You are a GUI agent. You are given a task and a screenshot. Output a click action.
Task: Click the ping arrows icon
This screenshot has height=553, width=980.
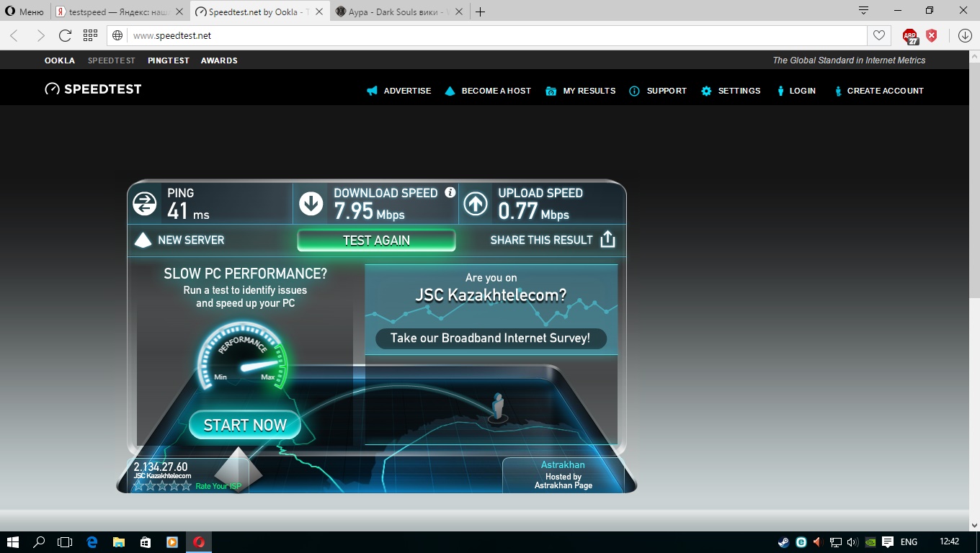(145, 204)
